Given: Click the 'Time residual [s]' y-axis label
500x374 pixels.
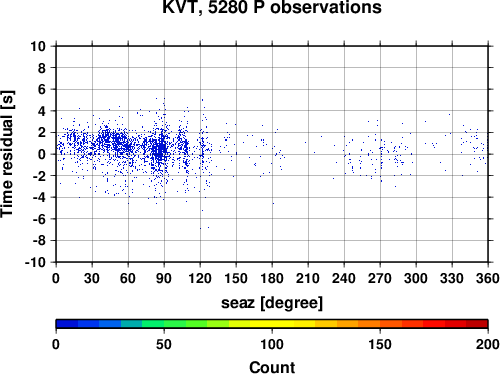Looking at the screenshot, I should click(7, 154).
